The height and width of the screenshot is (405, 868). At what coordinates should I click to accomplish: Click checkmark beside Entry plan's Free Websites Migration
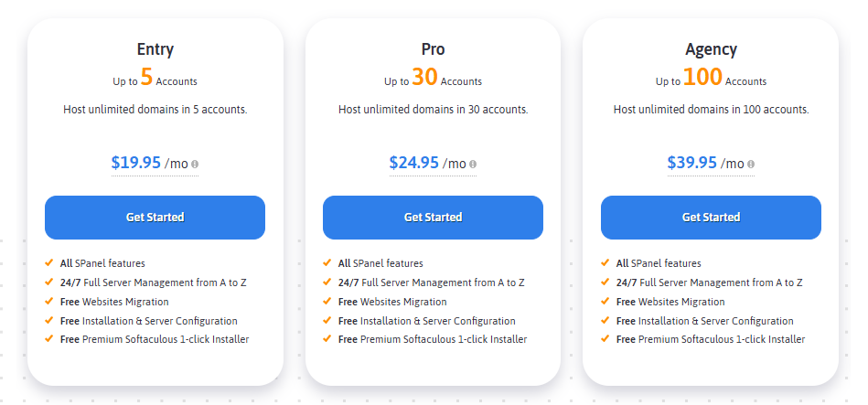coord(48,301)
